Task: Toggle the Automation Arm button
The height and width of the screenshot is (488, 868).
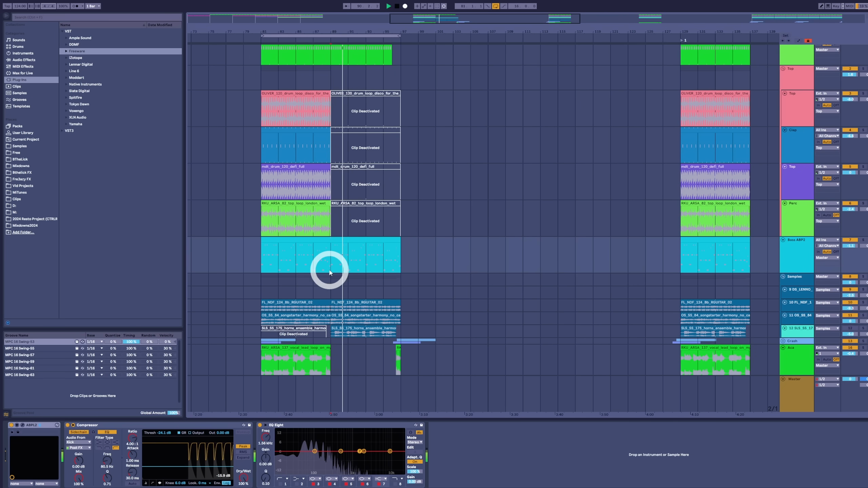Action: coord(423,6)
